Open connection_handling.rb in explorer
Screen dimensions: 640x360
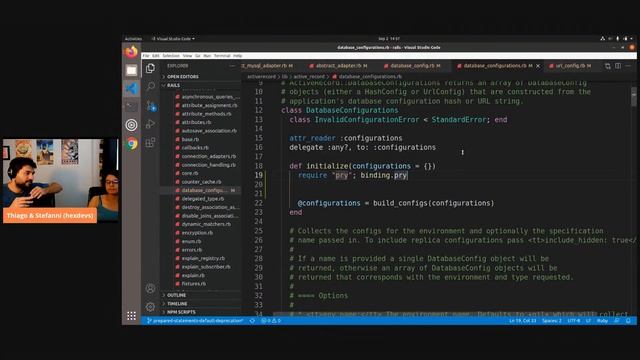(208, 165)
